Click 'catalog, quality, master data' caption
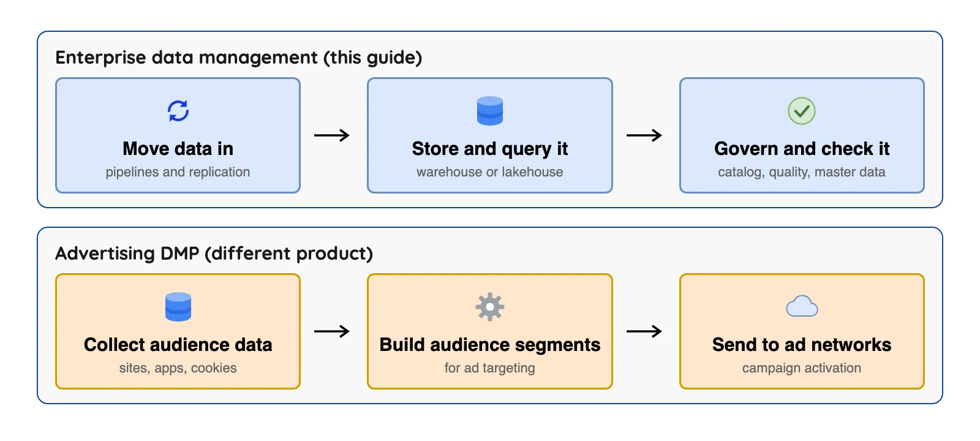The width and height of the screenshot is (980, 441). tap(802, 172)
